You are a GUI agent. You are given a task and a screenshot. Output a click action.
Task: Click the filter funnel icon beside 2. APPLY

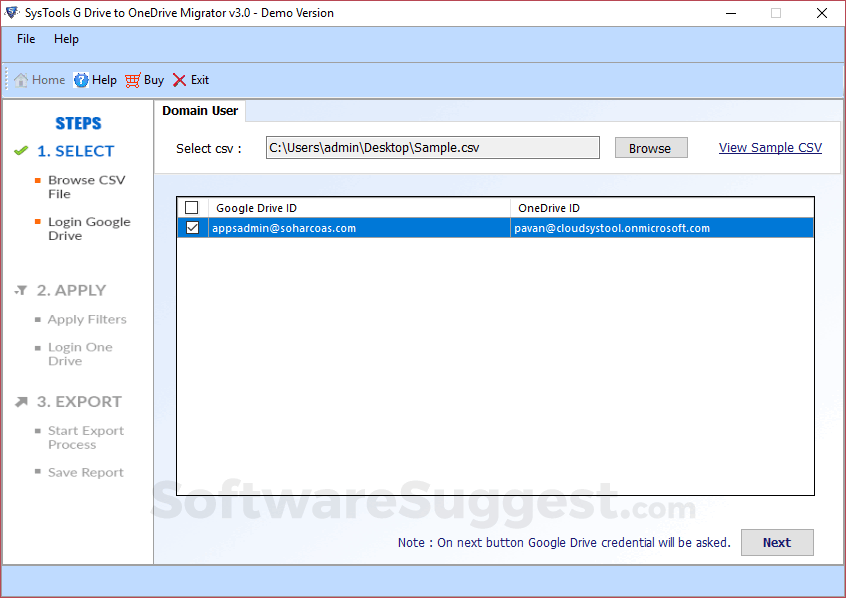[x=21, y=290]
